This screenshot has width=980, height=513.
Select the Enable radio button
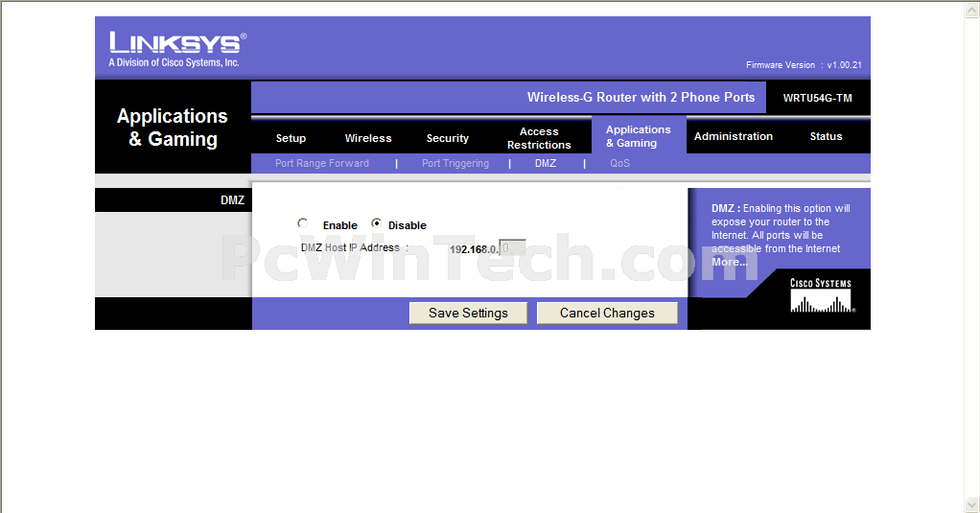302,223
